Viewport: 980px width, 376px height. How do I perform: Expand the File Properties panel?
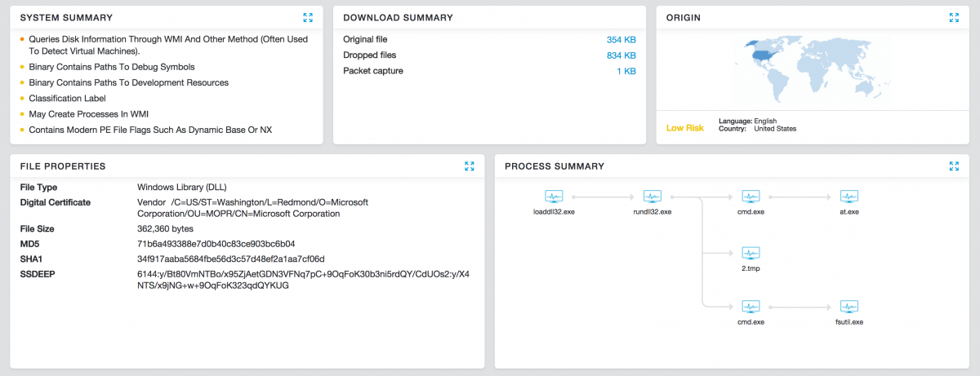470,166
